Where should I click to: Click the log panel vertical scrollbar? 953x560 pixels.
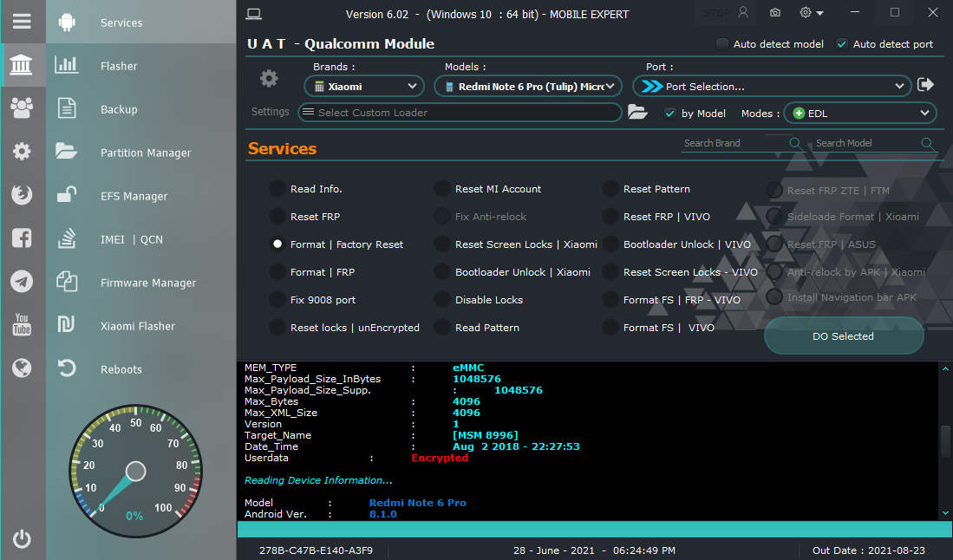(945, 441)
